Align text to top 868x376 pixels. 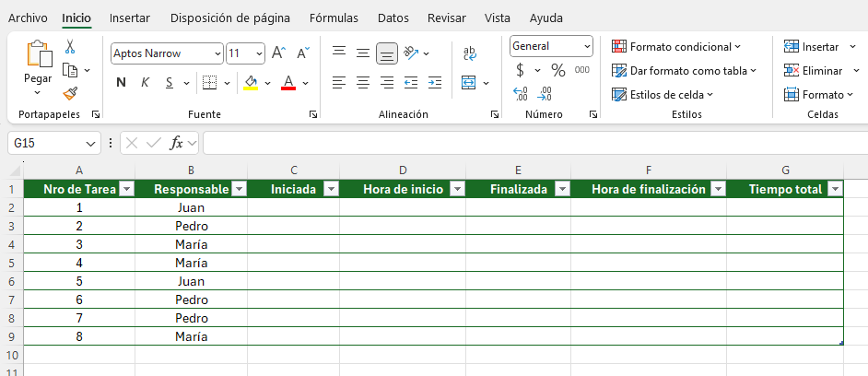click(339, 53)
